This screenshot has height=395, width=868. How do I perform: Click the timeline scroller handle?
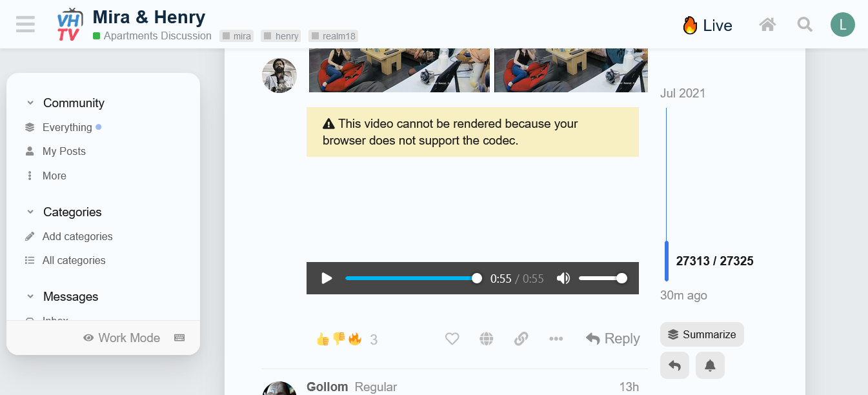click(667, 261)
